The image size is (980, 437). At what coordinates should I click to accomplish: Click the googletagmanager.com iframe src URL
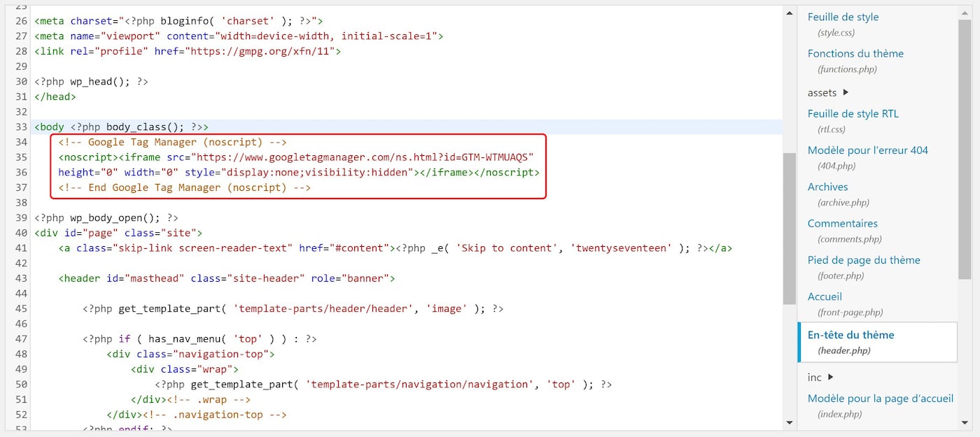[363, 157]
